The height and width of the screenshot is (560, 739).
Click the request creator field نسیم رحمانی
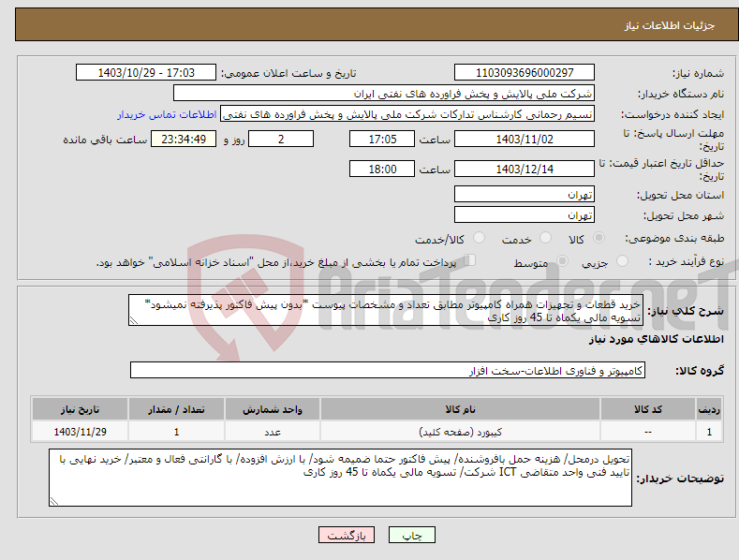click(x=407, y=114)
